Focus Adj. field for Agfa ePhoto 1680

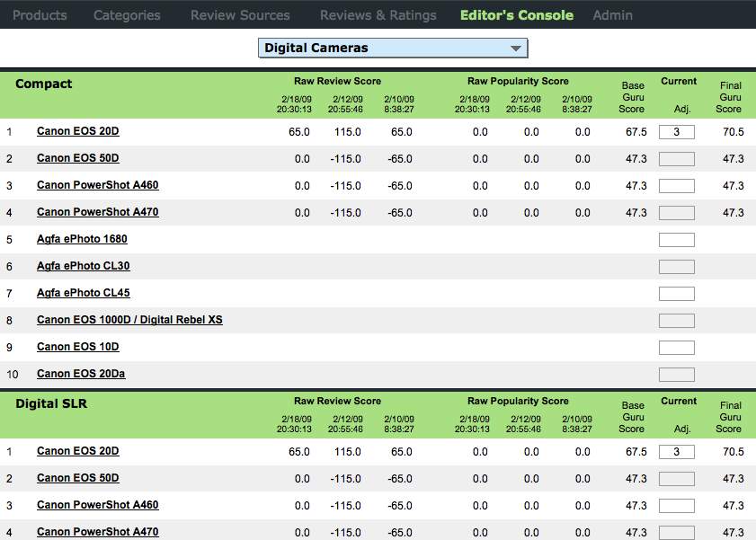tap(677, 240)
